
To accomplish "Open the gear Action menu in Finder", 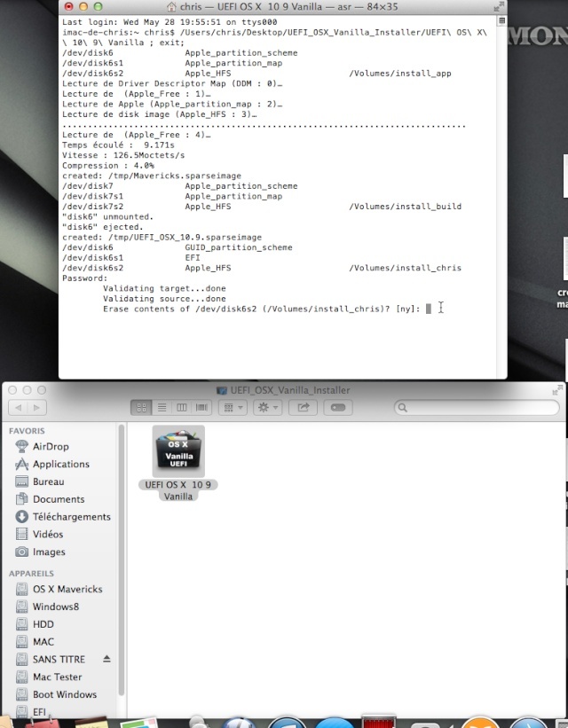I will pyautogui.click(x=268, y=408).
